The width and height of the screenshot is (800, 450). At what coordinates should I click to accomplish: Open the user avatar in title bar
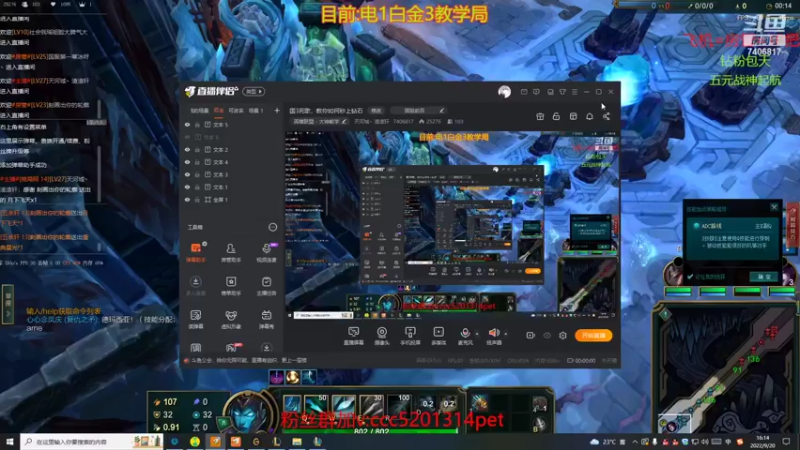[504, 92]
